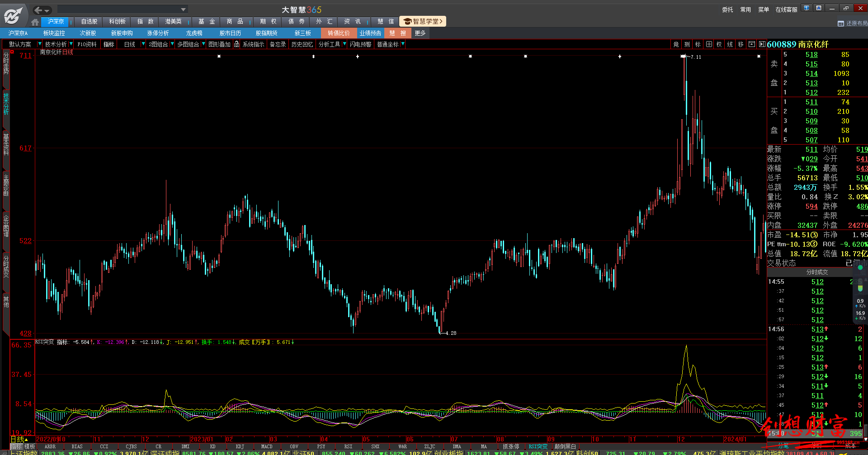The image size is (868, 455).
Task: Switch indicator to OBV
Action: (x=294, y=446)
